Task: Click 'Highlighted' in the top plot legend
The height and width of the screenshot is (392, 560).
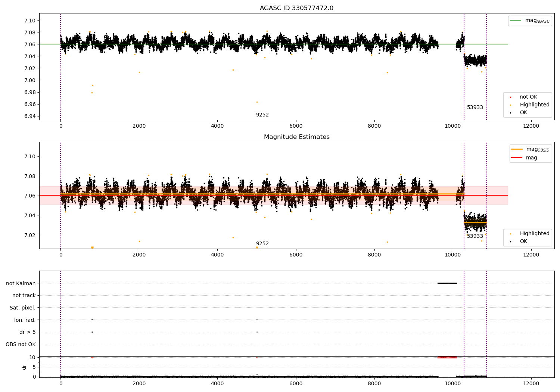Action: click(x=534, y=105)
